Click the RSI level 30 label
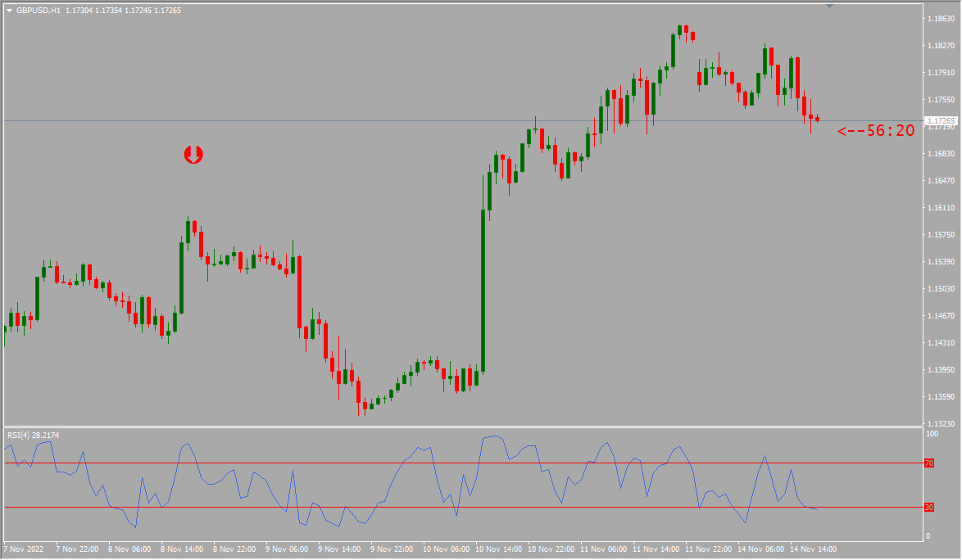The image size is (962, 560). 929,508
